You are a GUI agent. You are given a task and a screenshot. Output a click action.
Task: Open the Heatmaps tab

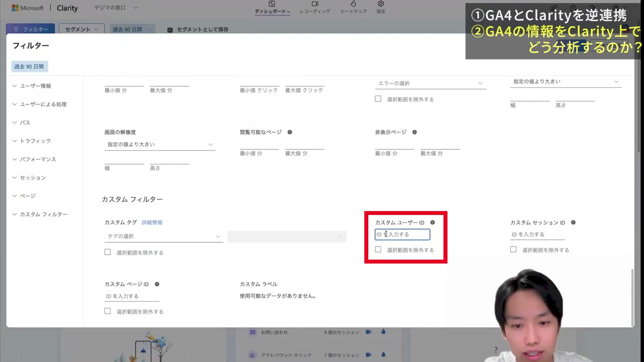tap(354, 8)
